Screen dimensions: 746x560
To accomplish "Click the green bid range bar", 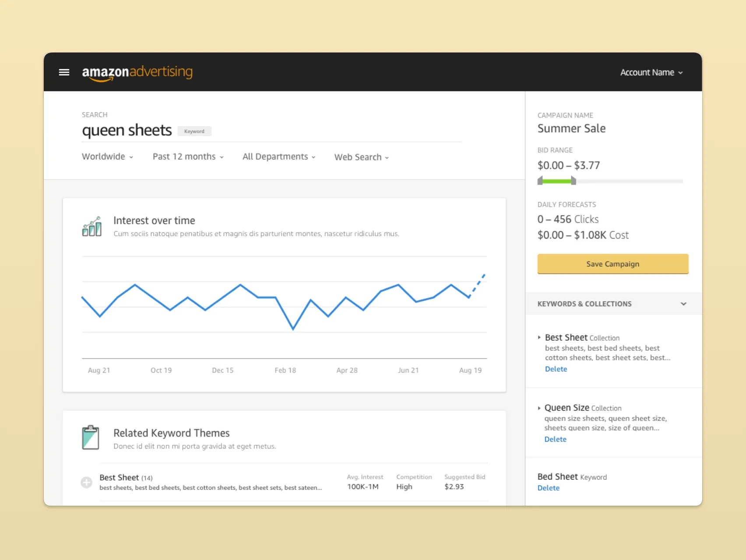I will point(557,181).
